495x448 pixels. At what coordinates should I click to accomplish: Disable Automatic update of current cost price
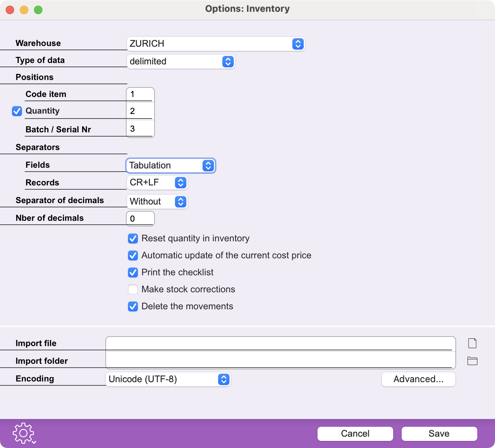133,255
